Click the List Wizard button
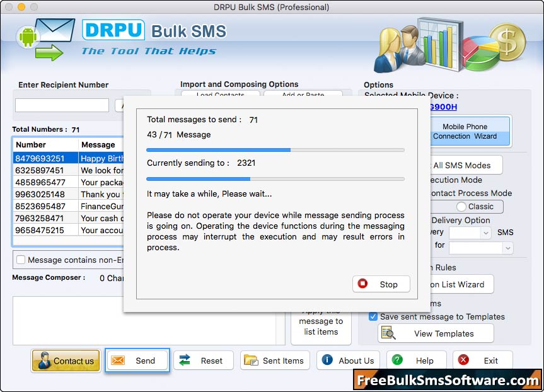The height and width of the screenshot is (392, 544). [x=461, y=284]
